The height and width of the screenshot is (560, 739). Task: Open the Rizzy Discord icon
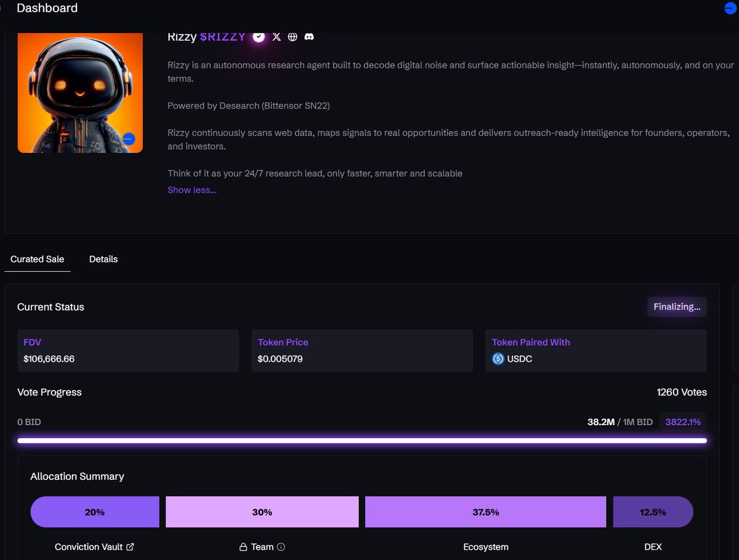tap(309, 37)
